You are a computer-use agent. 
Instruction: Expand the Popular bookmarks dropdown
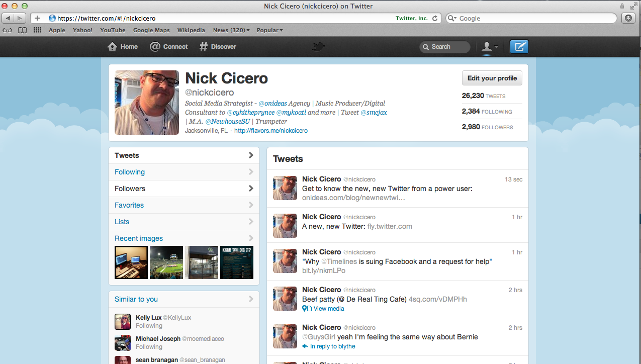(x=270, y=30)
